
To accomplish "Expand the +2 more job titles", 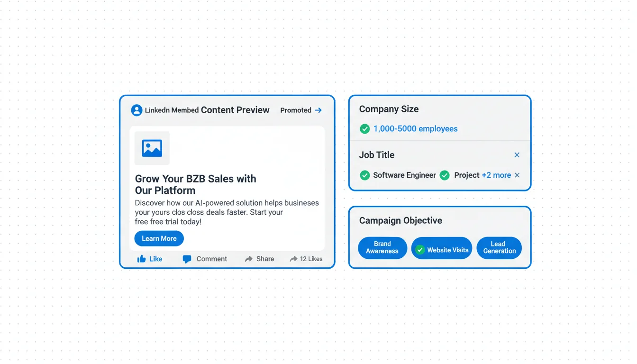I will [496, 175].
